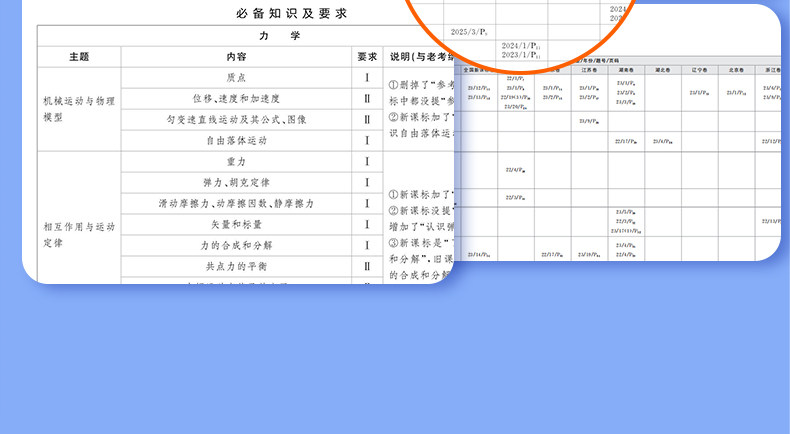Screen dimensions: 790x434
Task: Click the note starting ①新课标加了
Action: pos(421,195)
